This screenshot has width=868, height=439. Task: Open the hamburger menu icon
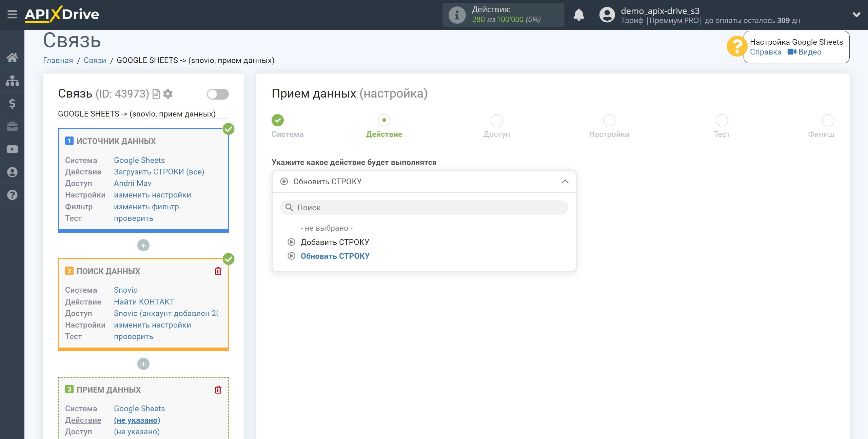12,15
